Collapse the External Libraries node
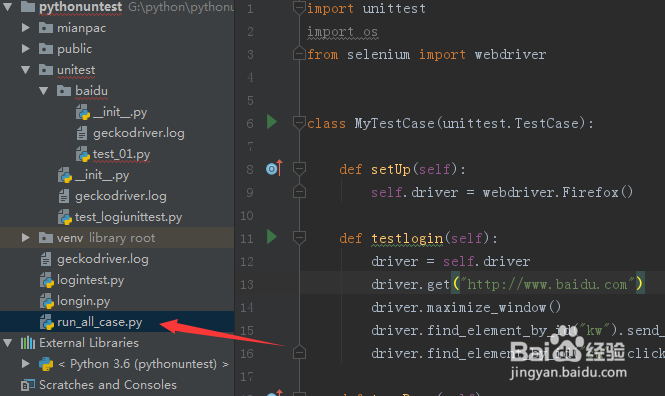The width and height of the screenshot is (665, 396). [8, 343]
